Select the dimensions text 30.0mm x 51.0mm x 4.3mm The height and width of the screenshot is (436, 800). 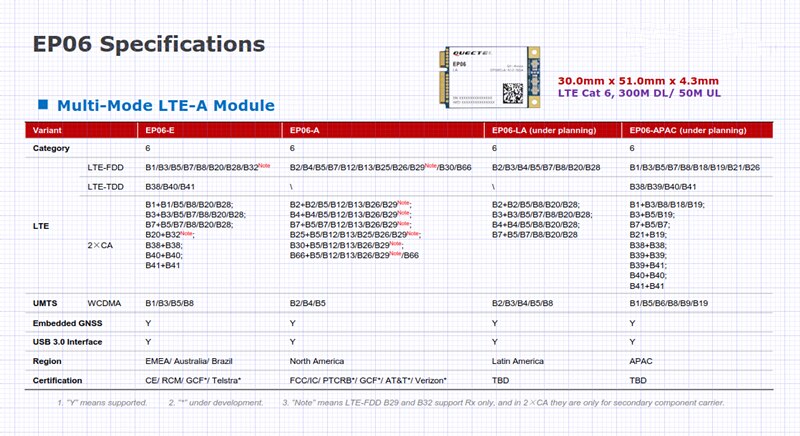pos(638,81)
